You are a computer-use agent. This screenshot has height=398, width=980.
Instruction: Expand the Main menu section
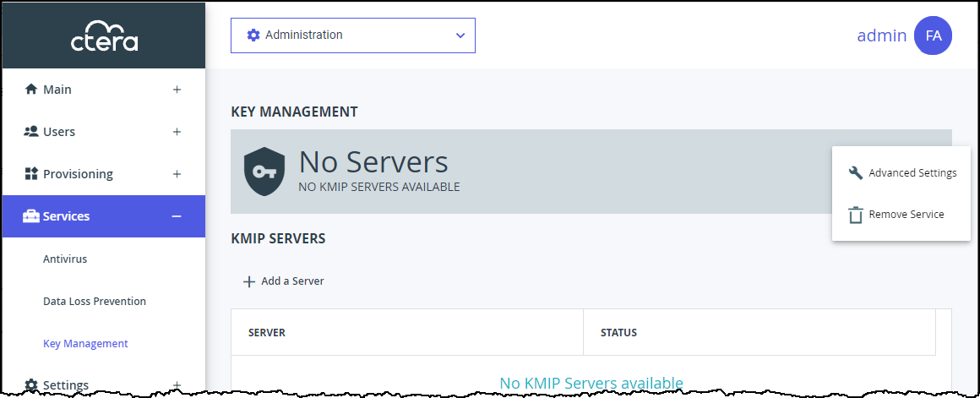pyautogui.click(x=177, y=90)
